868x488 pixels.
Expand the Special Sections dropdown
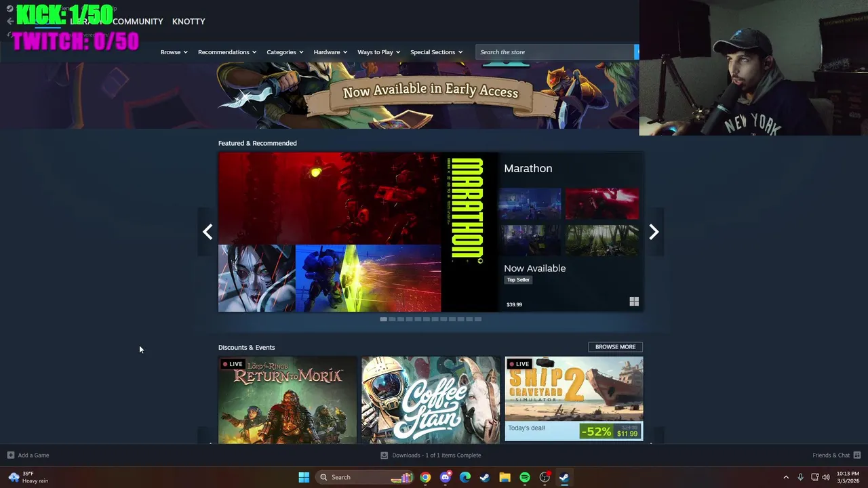[437, 52]
